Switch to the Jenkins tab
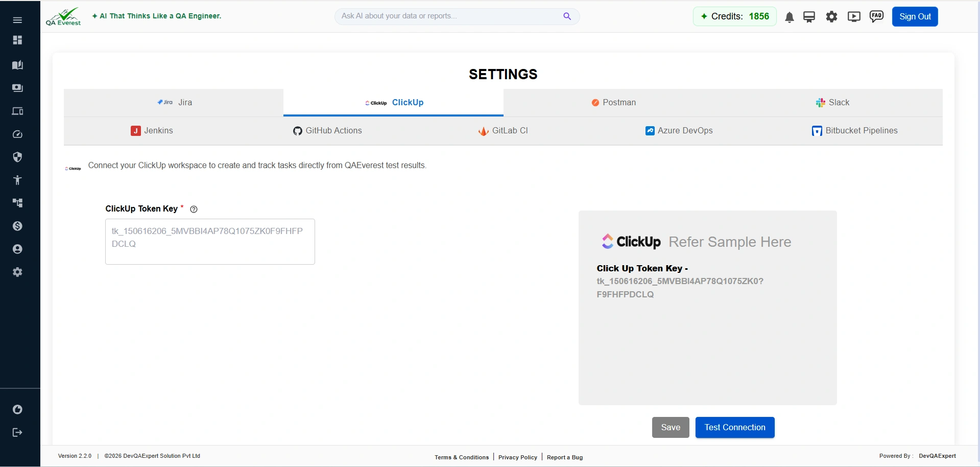 (x=152, y=131)
